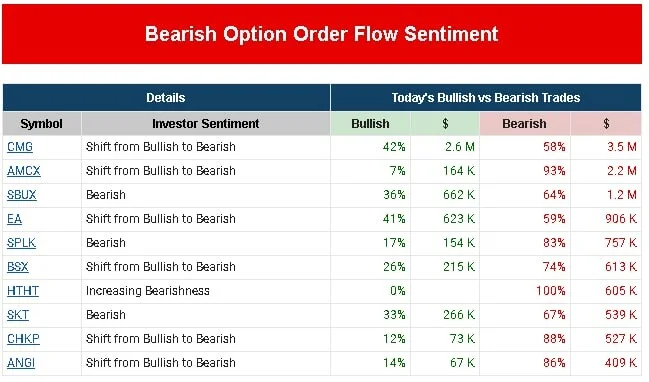Click the Bullish column header
This screenshot has height=382, width=649.
pos(370,124)
